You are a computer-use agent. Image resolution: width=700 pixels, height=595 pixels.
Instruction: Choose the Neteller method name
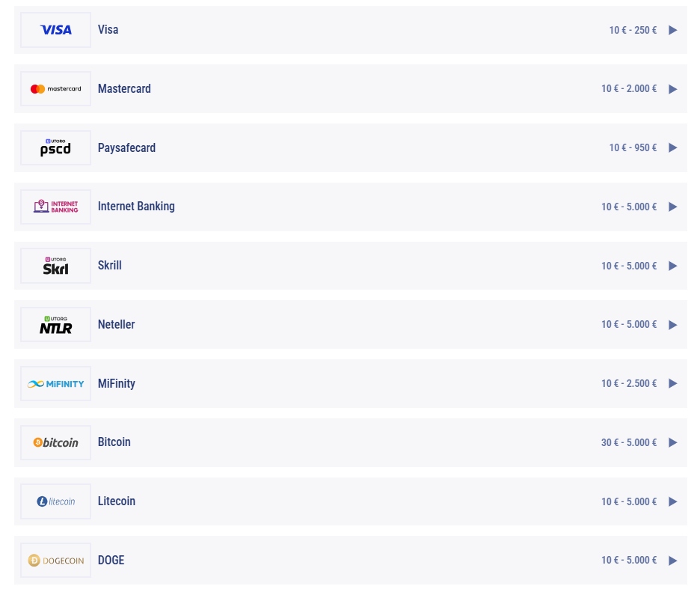pyautogui.click(x=116, y=324)
